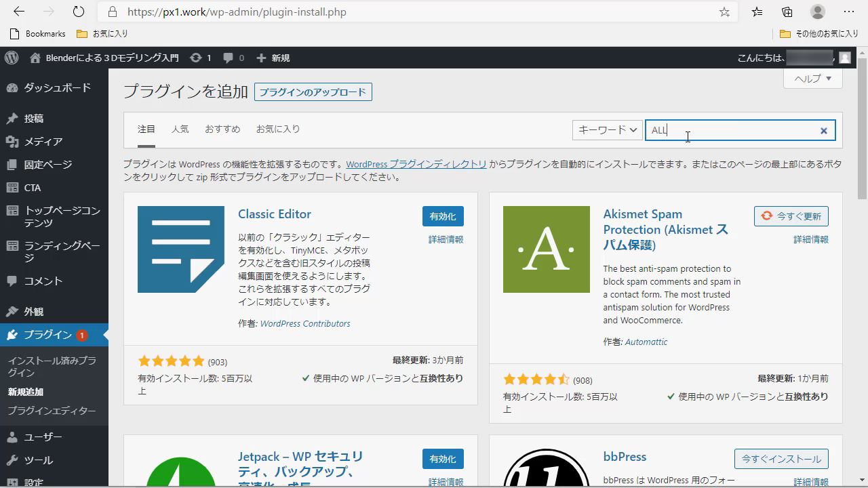
Task: Clear the plugin search field with X
Action: pos(824,130)
